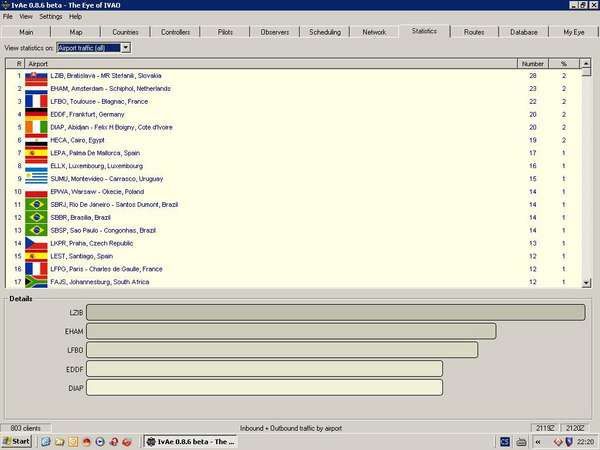Image resolution: width=600 pixels, height=450 pixels.
Task: Click the France flag icon for LFBO
Action: tap(36, 101)
